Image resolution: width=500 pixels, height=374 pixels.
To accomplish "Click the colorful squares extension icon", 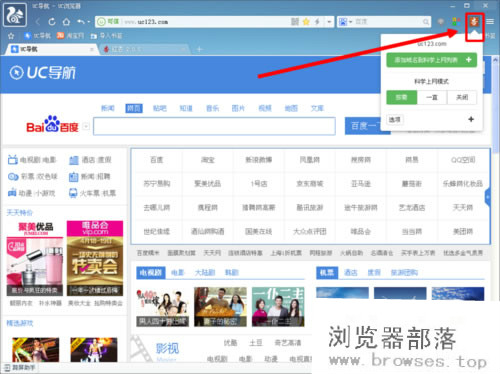I will click(x=456, y=22).
